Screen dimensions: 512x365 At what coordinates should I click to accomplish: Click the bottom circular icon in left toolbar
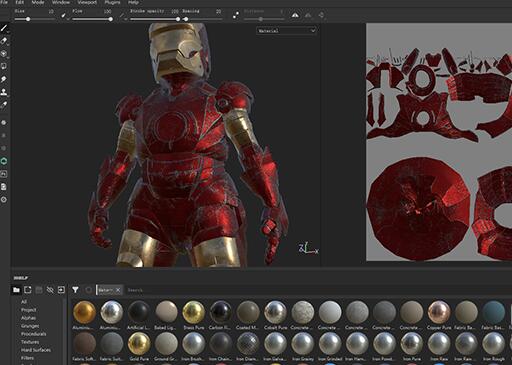coord(4,200)
